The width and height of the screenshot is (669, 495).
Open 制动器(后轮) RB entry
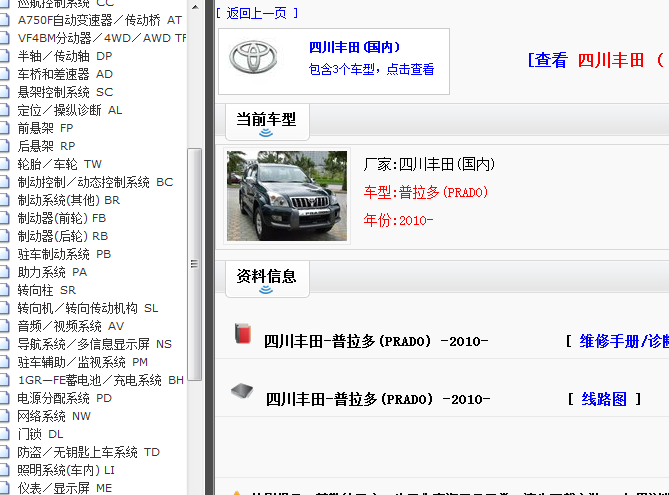coord(63,236)
